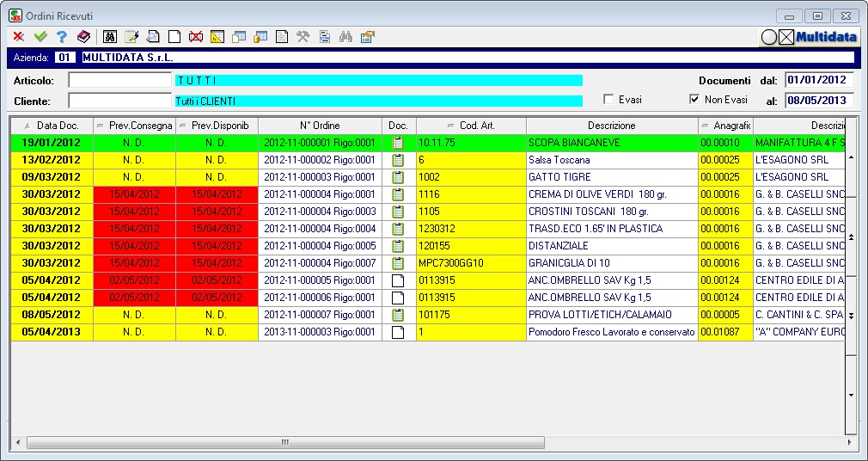Open the purple manual book icon
Image resolution: width=868 pixels, height=461 pixels.
tap(83, 37)
